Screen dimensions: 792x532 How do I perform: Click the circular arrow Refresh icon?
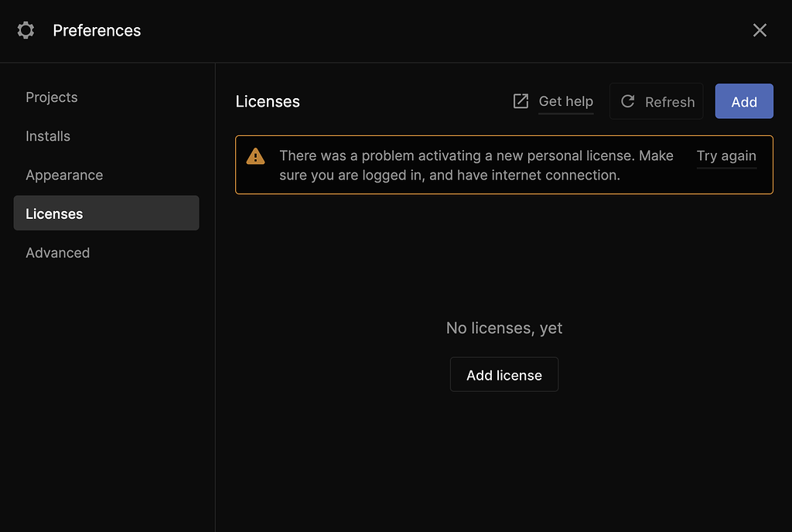628,101
